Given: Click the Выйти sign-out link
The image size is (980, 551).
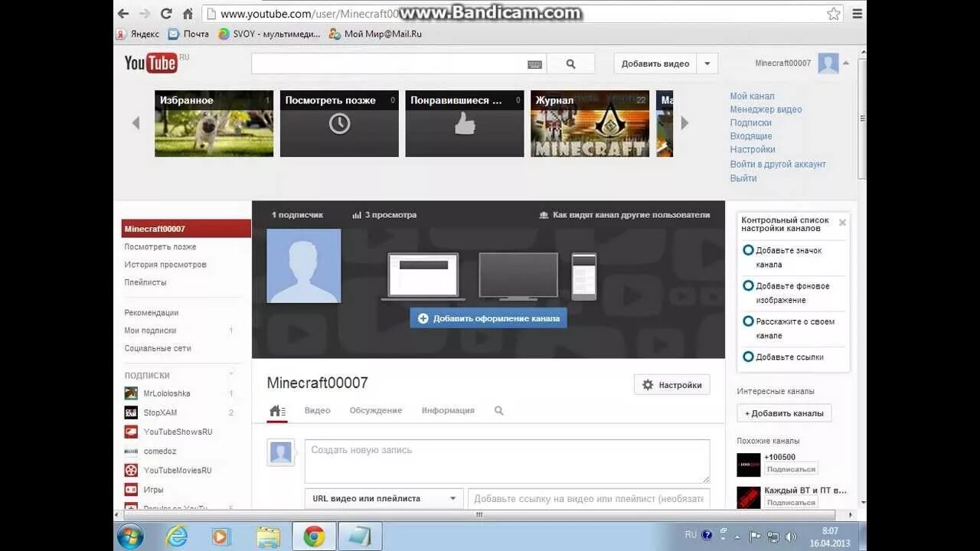Looking at the screenshot, I should click(743, 178).
